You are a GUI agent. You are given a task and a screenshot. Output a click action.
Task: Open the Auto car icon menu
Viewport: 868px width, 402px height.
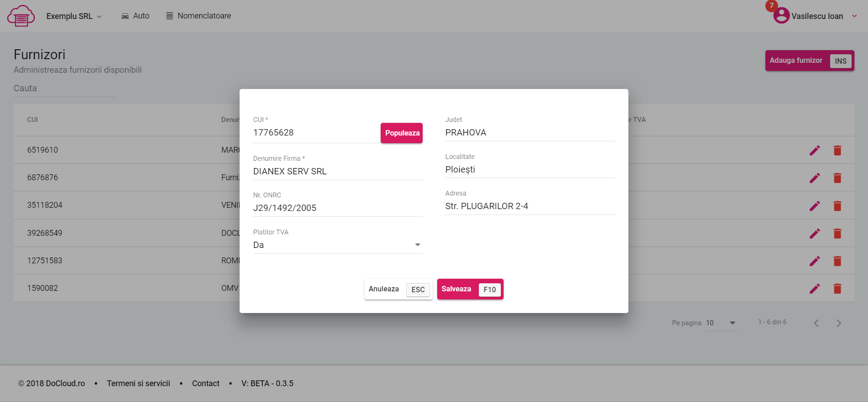tap(135, 16)
